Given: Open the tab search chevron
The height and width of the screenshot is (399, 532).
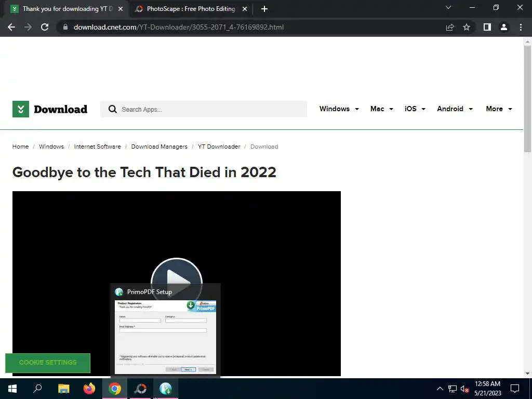Looking at the screenshot, I should (x=448, y=7).
